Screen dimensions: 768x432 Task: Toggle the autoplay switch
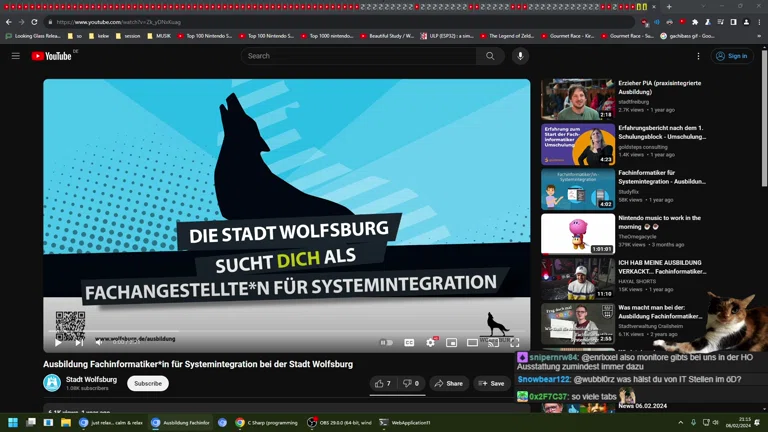(x=386, y=342)
